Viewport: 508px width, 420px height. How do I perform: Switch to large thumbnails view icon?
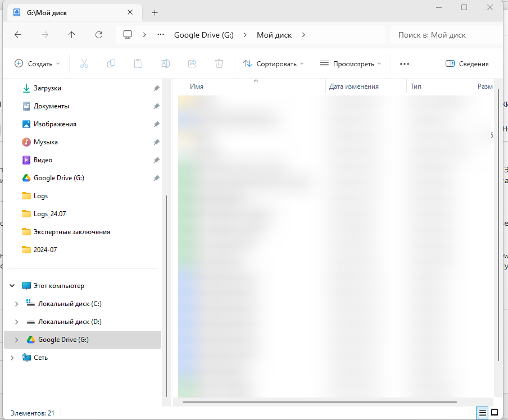click(x=495, y=413)
